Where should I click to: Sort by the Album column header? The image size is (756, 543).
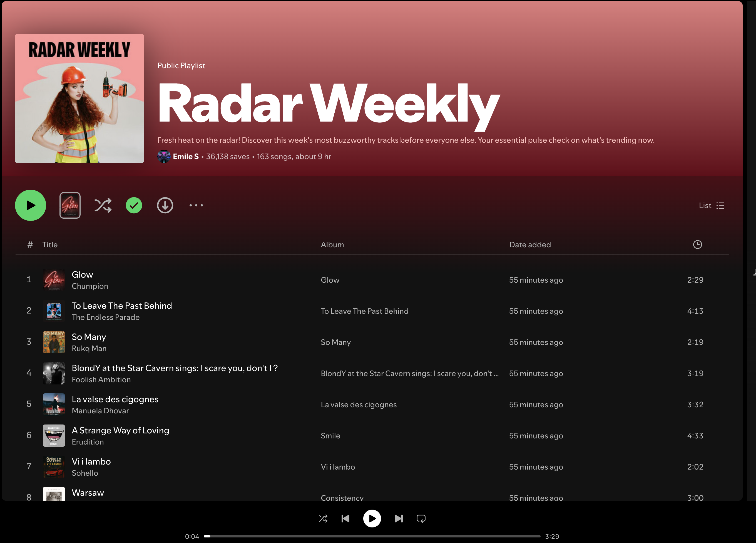coord(332,245)
